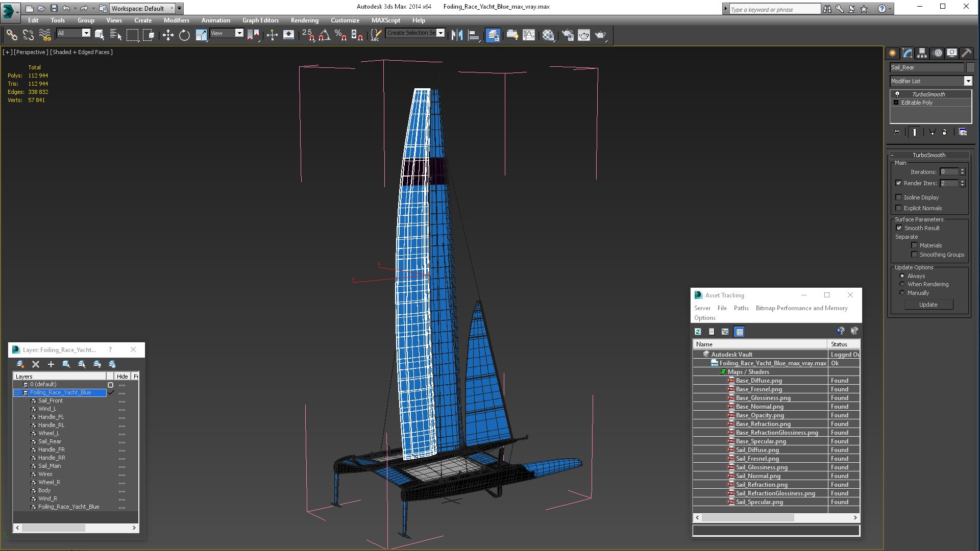This screenshot has width=980, height=551.
Task: Enable the Isoline Display checkbox
Action: (898, 197)
